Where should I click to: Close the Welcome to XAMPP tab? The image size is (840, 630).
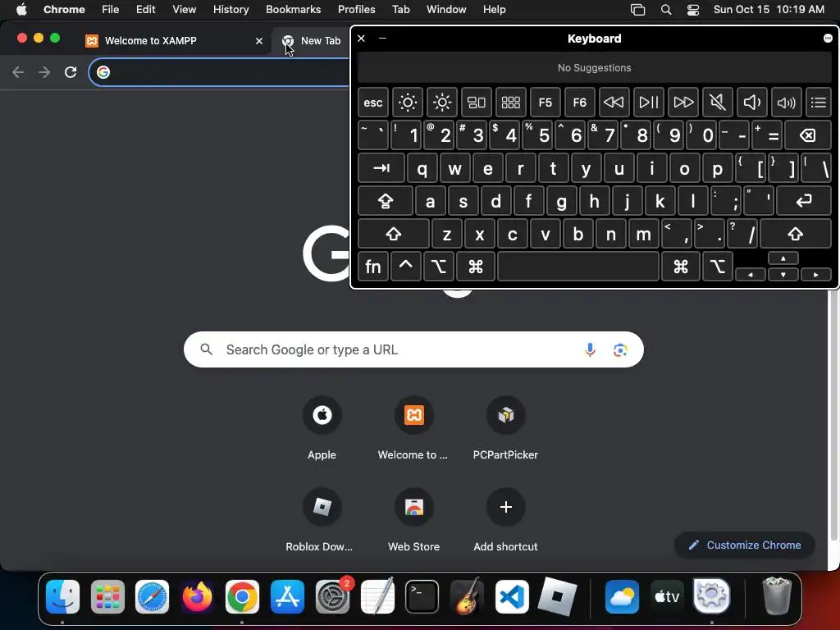[259, 41]
